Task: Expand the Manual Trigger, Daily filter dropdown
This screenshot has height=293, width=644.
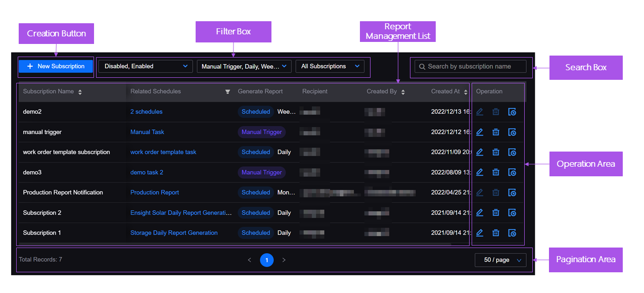Action: tap(244, 66)
